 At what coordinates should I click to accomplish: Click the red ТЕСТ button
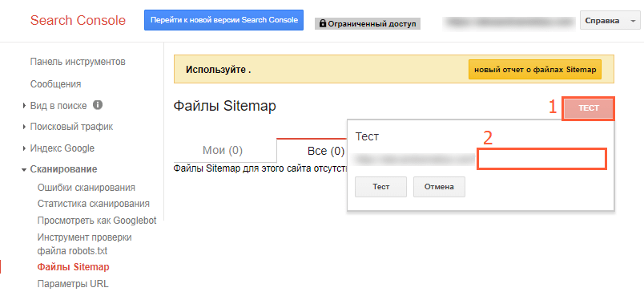589,108
